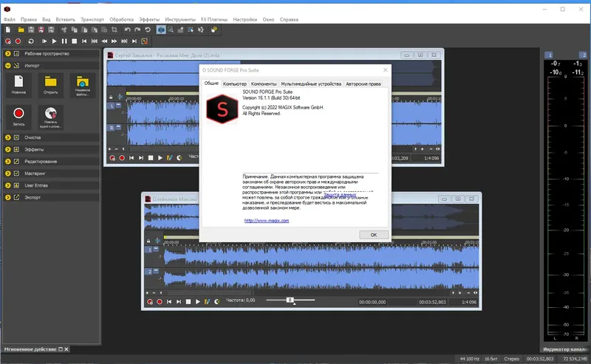Open a file using the yellow folder toolbar icon
The image size is (591, 364).
pyautogui.click(x=21, y=30)
